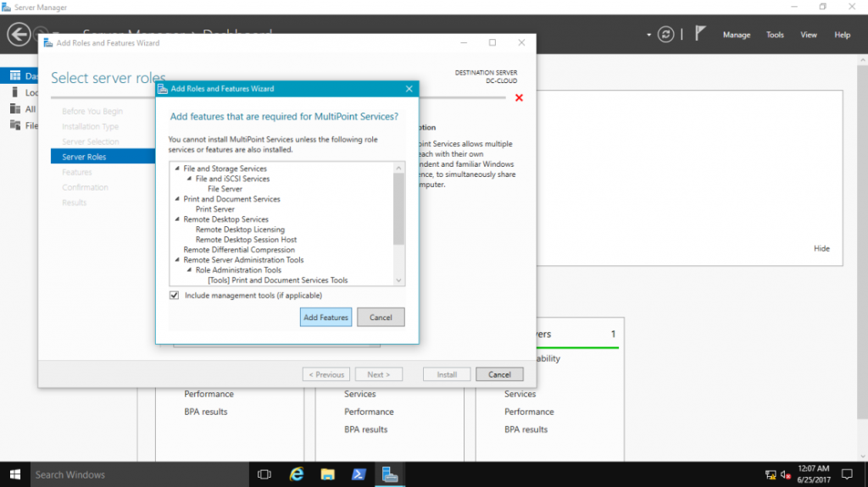Image resolution: width=868 pixels, height=487 pixels.
Task: Open the Action Center notification icon
Action: pyautogui.click(x=847, y=475)
